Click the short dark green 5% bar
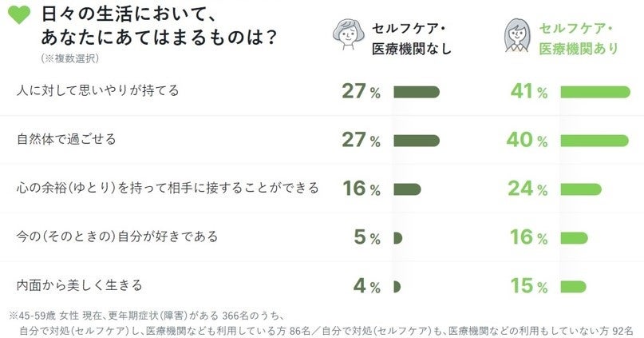The height and width of the screenshot is (338, 644). tap(397, 238)
